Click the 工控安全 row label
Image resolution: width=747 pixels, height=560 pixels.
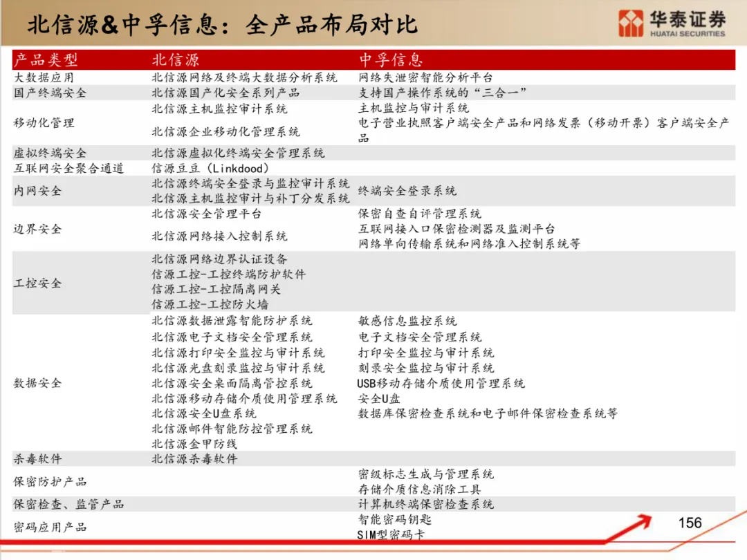37,283
